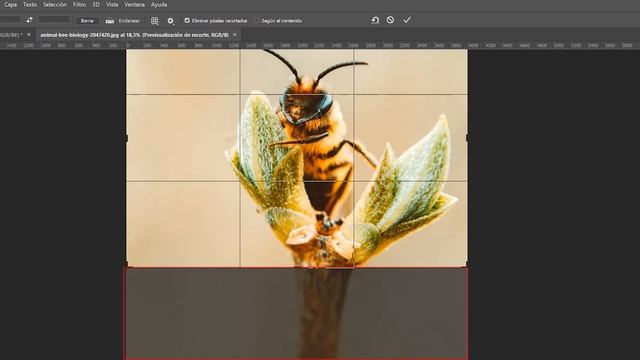Enable Según el contenido checkbox
Viewport: 640px width, 360px height.
[256, 20]
